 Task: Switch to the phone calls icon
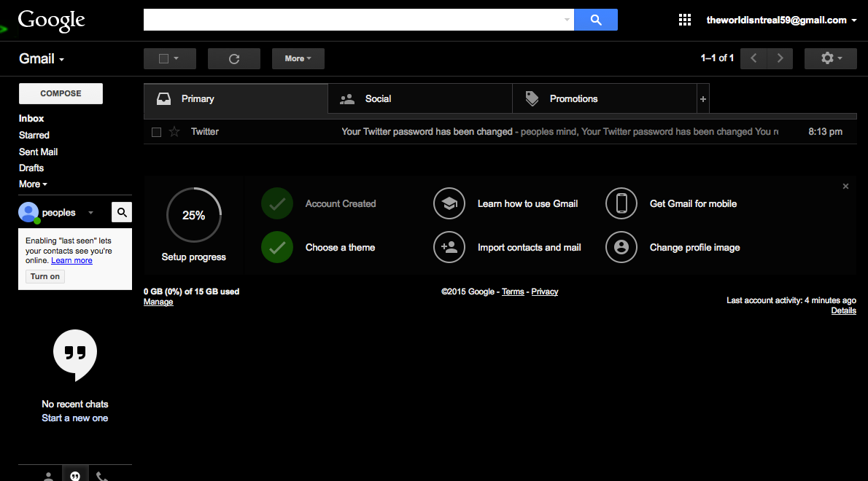[x=102, y=476]
